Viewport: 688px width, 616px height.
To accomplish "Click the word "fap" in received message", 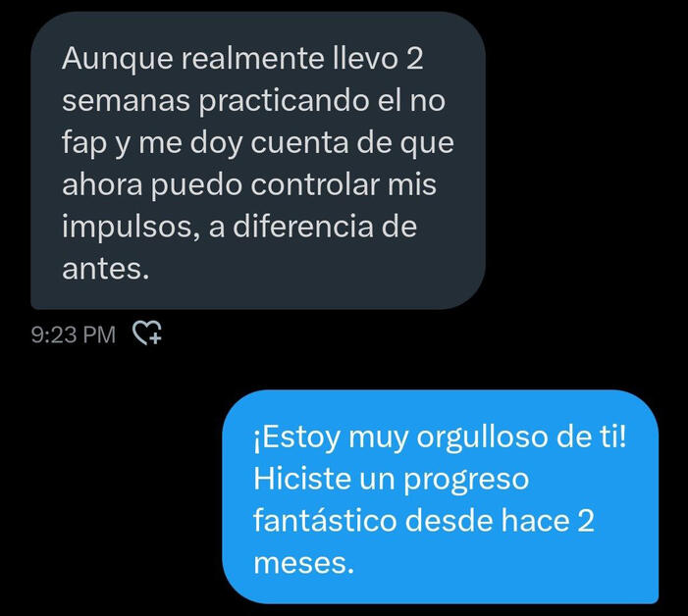I will point(84,144).
